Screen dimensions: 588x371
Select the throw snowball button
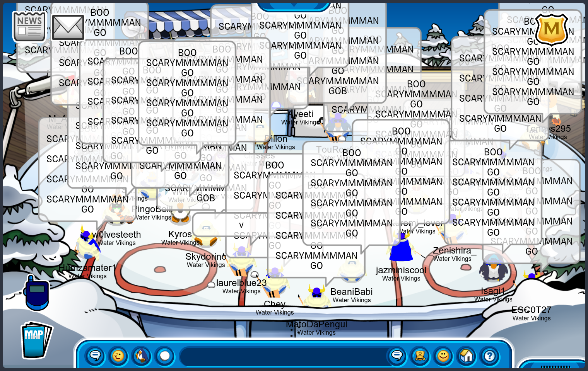tap(165, 356)
